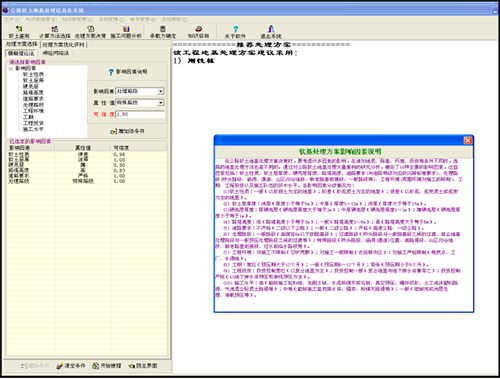Select the 软土性质 tree item
This screenshot has height=379, width=500.
tap(33, 74)
